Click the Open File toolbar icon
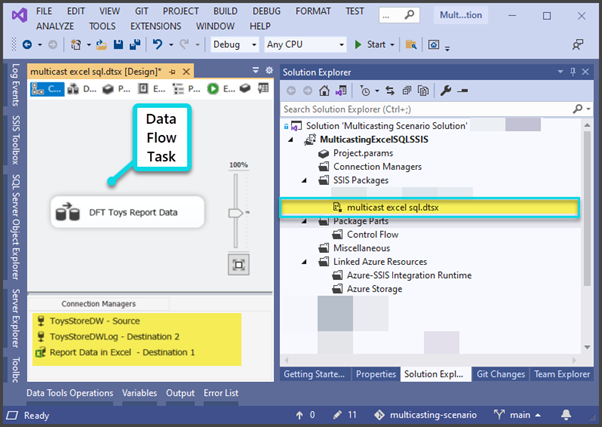Screen dimensions: 602x427 click(x=101, y=45)
